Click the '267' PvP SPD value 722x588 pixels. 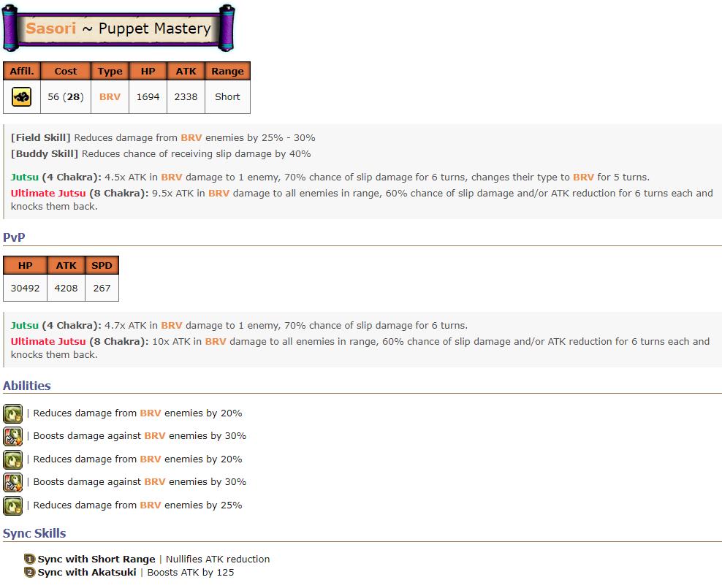coord(102,288)
